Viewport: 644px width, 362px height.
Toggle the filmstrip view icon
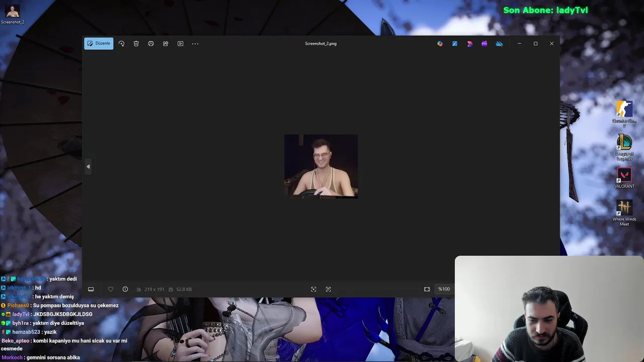coord(91,289)
